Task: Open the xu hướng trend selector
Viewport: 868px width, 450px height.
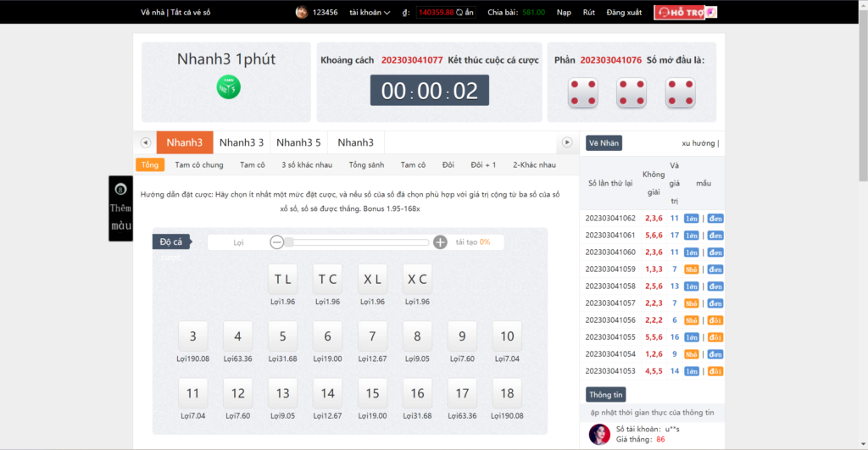Action: point(699,143)
